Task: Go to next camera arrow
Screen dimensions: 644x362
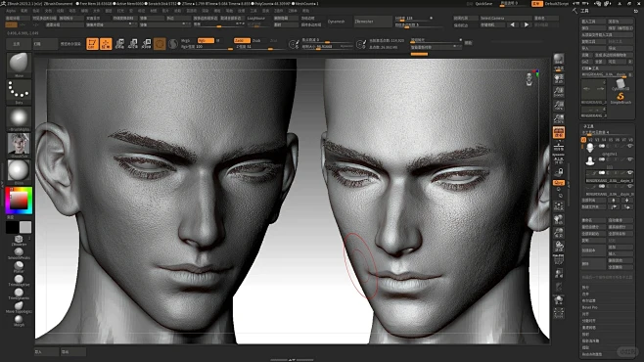Action: [x=527, y=25]
